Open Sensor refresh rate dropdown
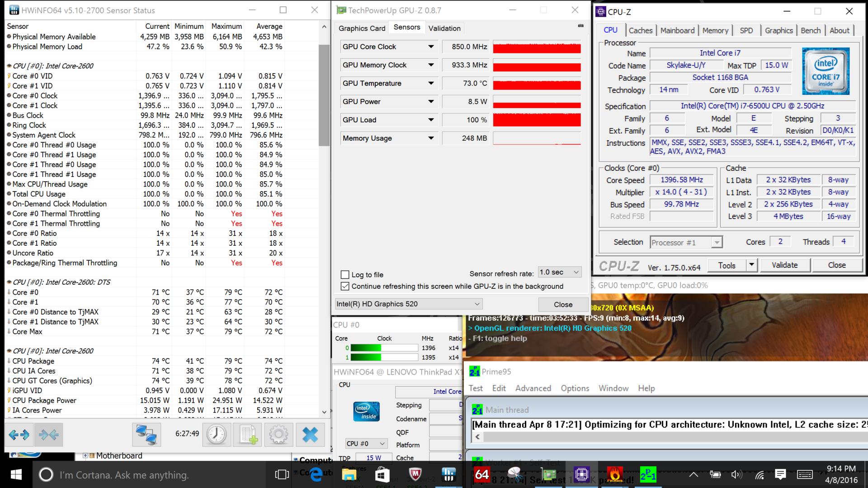Screen dimensions: 868x488 tap(560, 272)
